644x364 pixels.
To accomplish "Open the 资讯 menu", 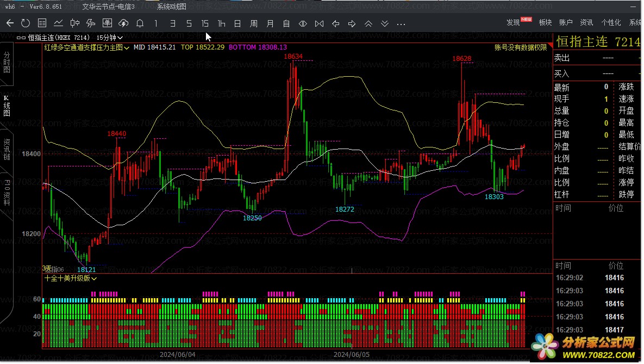I will point(586,23).
